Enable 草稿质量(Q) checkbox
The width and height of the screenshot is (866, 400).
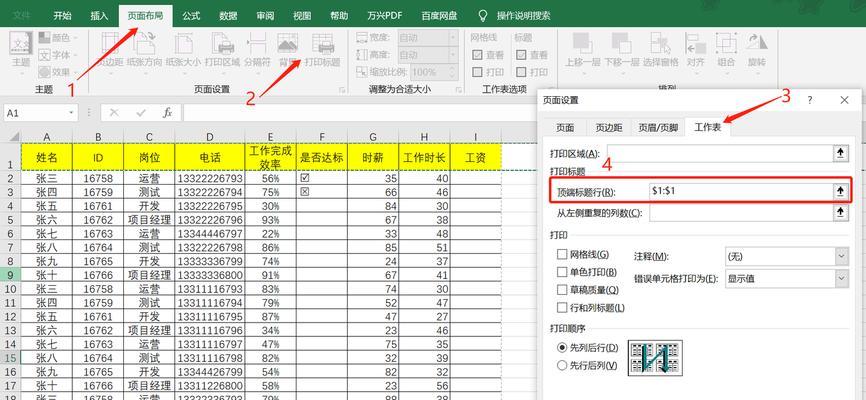[562, 290]
